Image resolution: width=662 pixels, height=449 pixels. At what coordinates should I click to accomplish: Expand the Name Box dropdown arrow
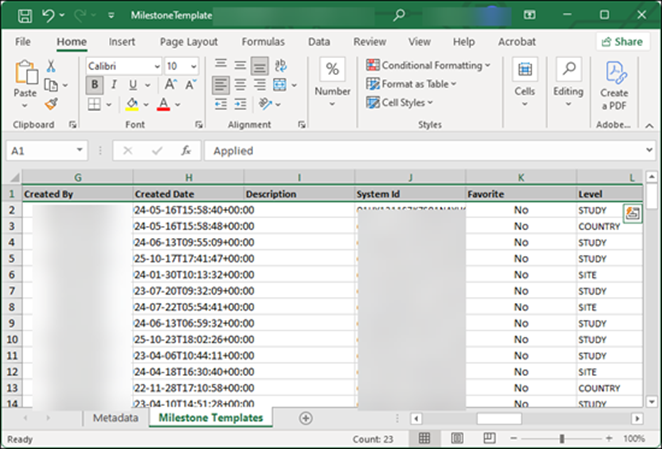coord(81,150)
